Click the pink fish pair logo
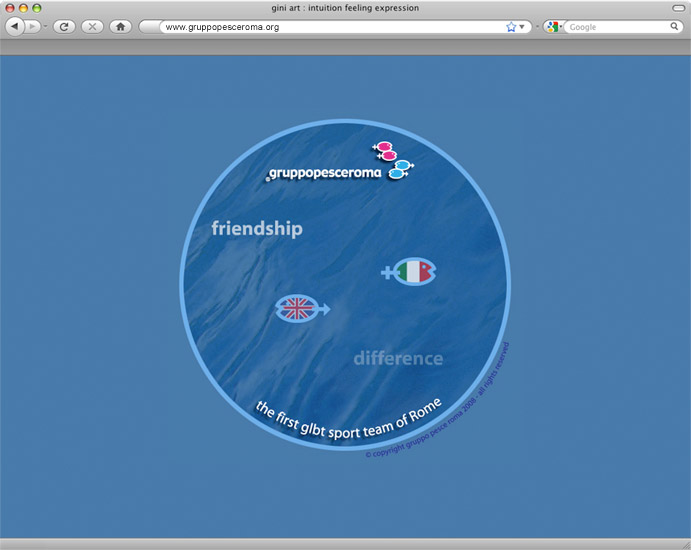This screenshot has width=691, height=550. 385,151
